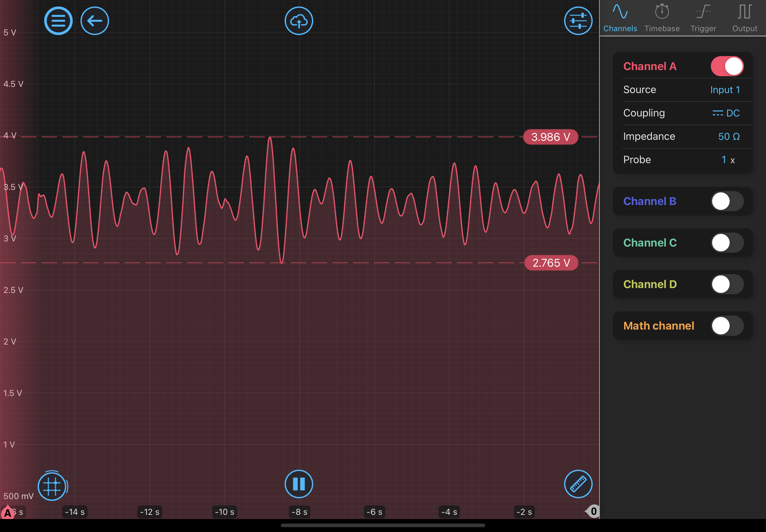
Task: Click the 2.5 V axis label
Action: point(13,290)
